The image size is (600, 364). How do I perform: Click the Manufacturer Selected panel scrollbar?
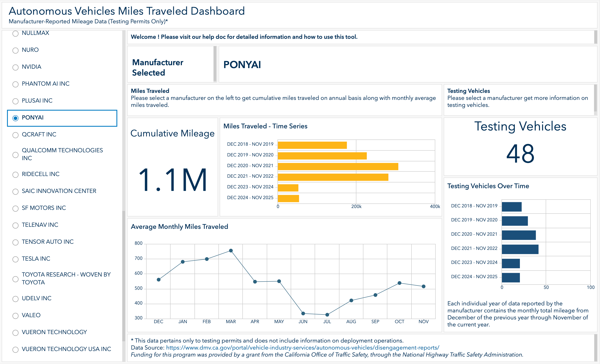pyautogui.click(x=215, y=64)
